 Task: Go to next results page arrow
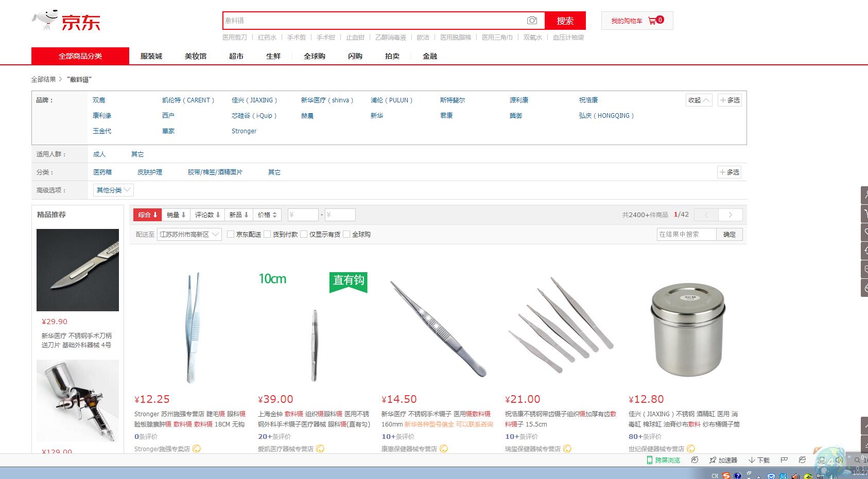pos(730,215)
